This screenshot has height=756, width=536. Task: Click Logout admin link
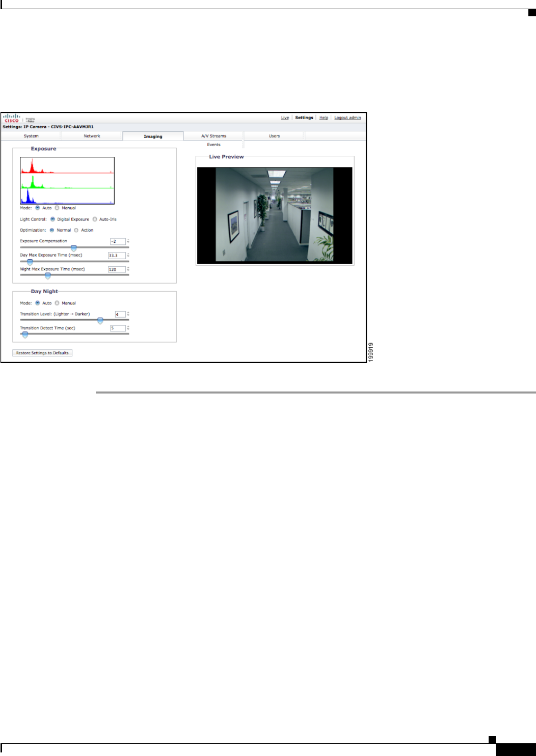347,118
